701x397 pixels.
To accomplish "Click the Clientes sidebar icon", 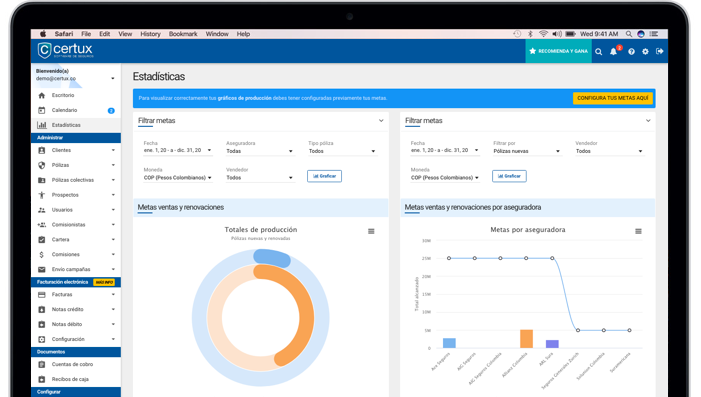I will [42, 150].
